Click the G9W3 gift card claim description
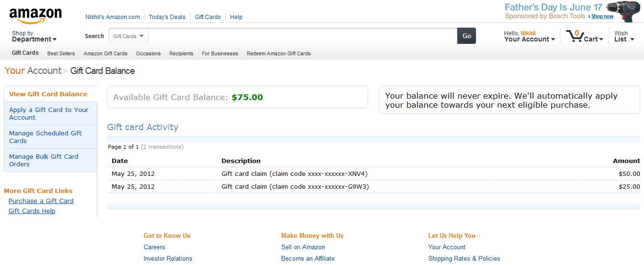644x265 pixels. pyautogui.click(x=295, y=186)
